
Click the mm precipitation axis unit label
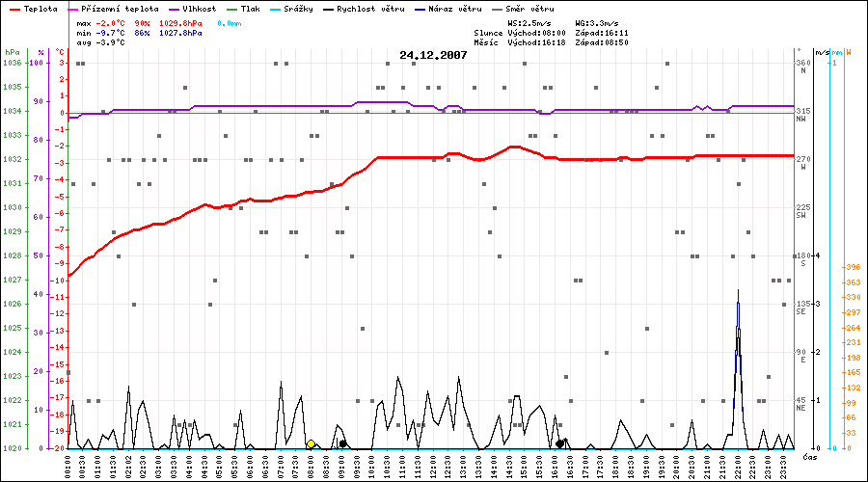(836, 53)
